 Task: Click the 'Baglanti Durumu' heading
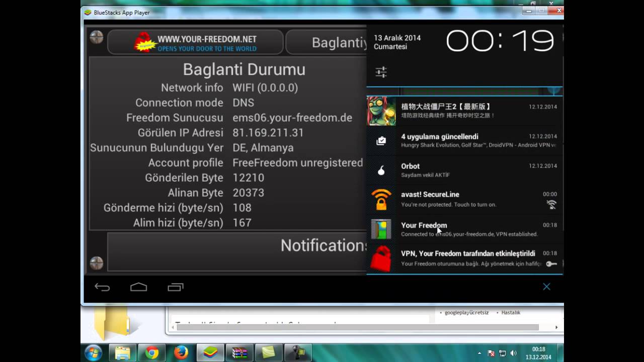click(244, 69)
